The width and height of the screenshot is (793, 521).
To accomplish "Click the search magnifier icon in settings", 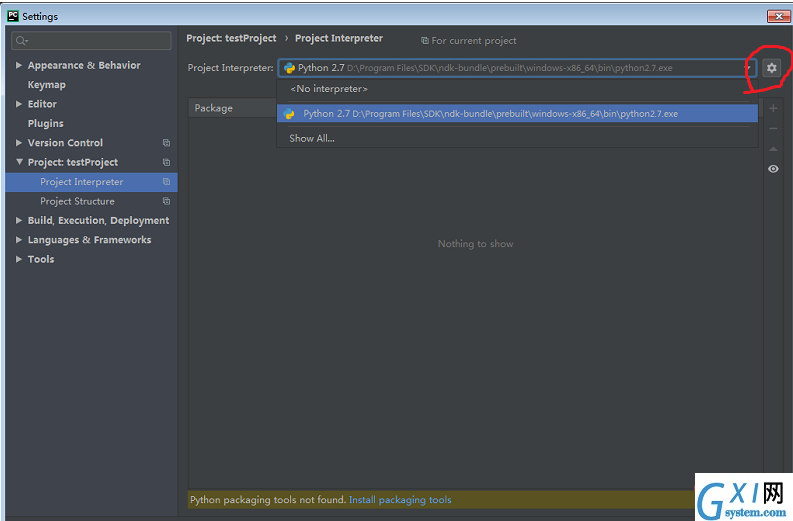I will 21,40.
